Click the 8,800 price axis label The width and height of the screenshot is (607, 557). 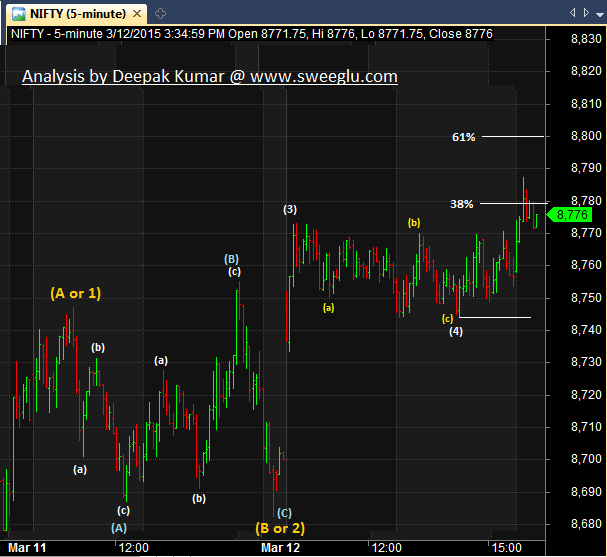[x=586, y=136]
